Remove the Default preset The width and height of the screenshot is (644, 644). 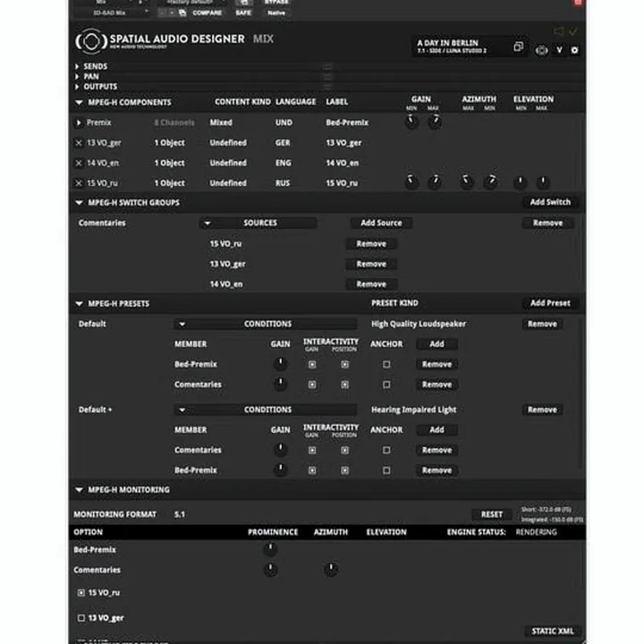click(x=542, y=324)
